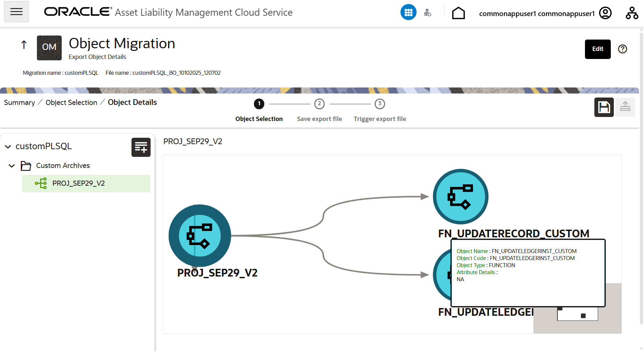
Task: Collapse the customPLSQL tree root
Action: point(8,147)
